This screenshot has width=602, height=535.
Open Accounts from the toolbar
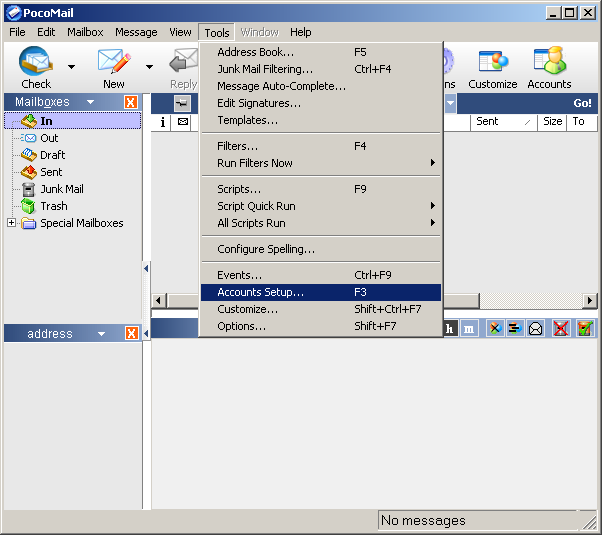point(549,62)
